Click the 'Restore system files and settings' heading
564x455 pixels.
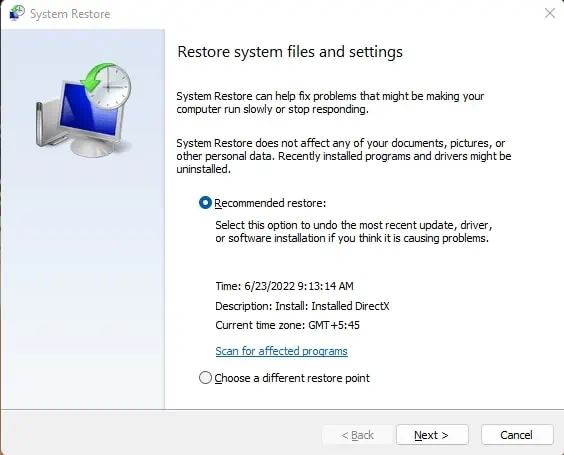(x=290, y=52)
